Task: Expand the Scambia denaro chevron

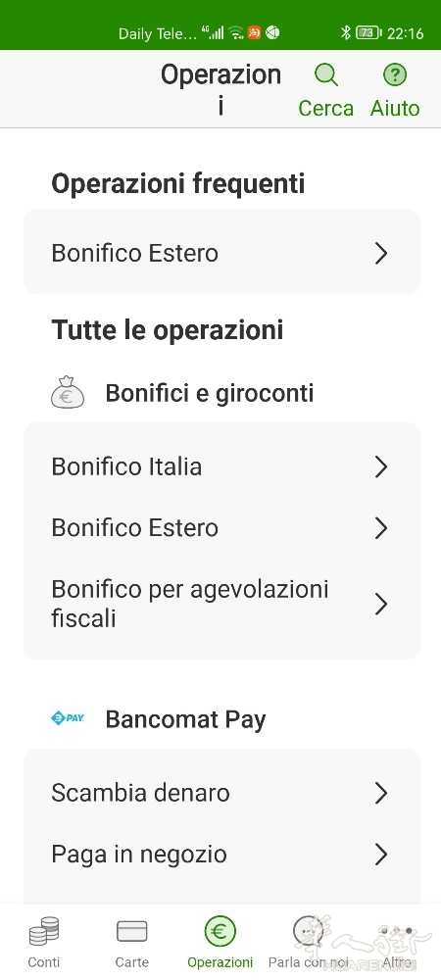Action: point(381,793)
